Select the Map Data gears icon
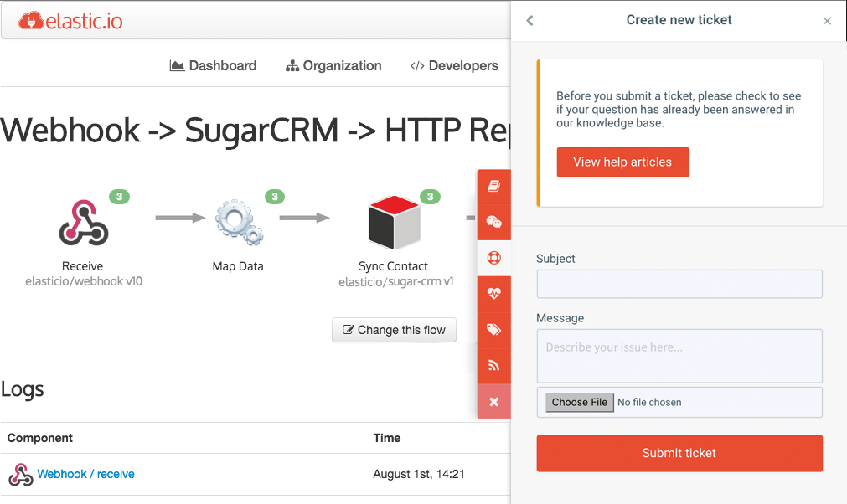 click(x=239, y=223)
